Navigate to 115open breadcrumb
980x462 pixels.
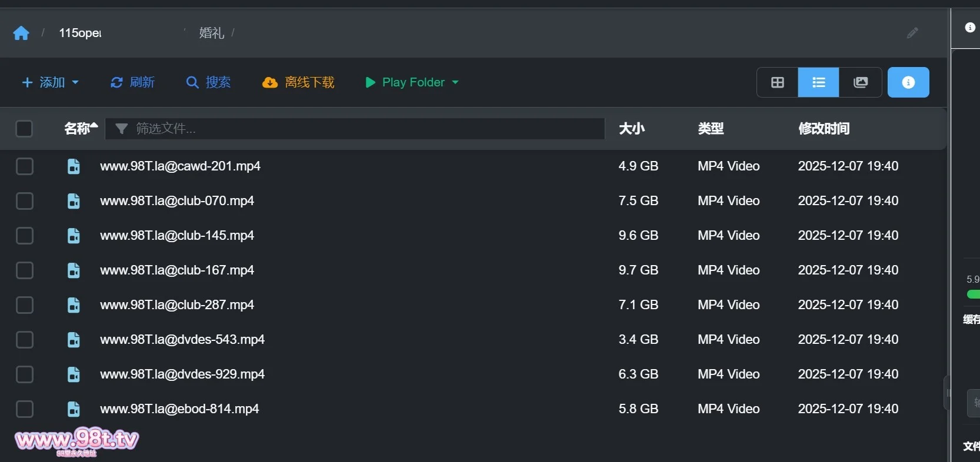click(x=80, y=33)
